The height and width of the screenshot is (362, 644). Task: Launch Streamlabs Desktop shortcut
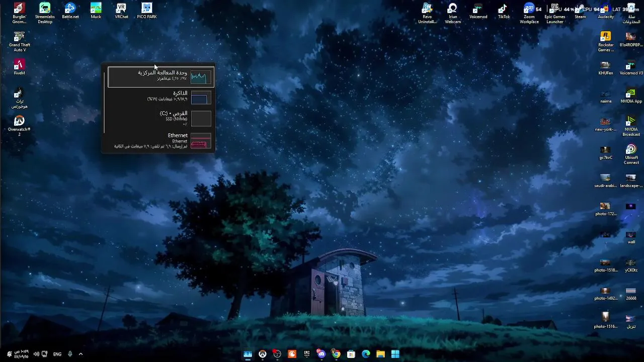tap(45, 13)
